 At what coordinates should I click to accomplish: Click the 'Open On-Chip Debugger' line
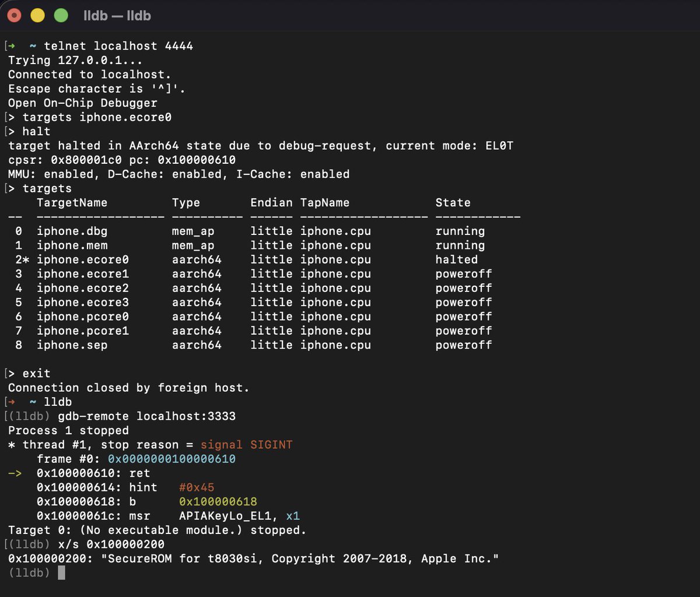tap(83, 103)
